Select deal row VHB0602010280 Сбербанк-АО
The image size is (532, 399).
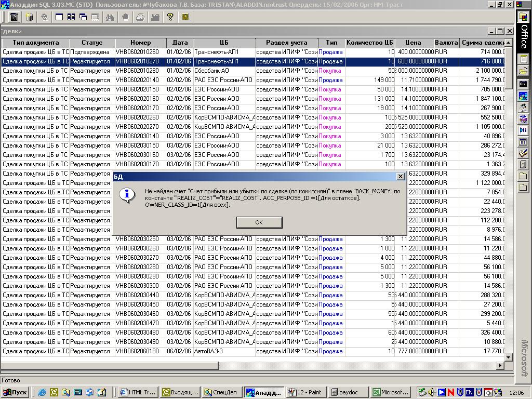tap(253, 71)
